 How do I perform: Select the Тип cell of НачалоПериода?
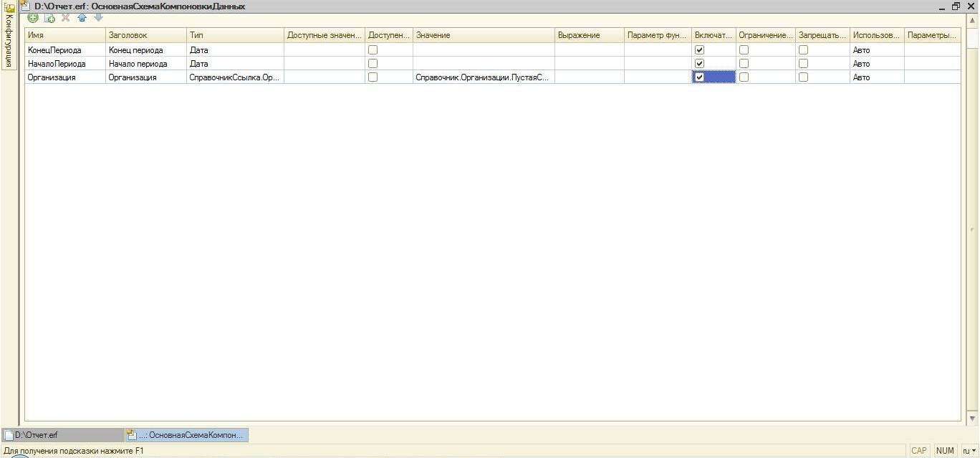point(234,64)
